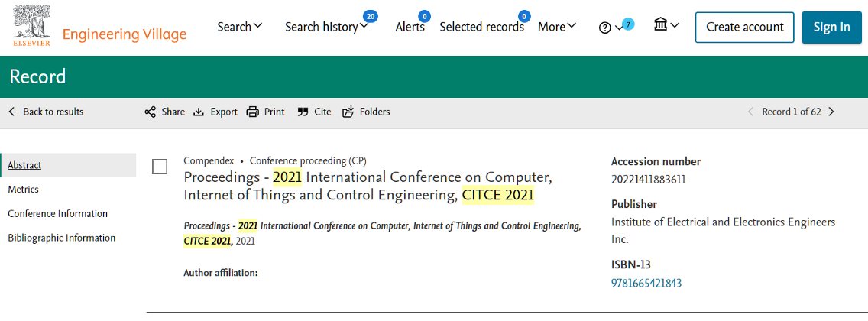Click the Sign in button

point(831,27)
